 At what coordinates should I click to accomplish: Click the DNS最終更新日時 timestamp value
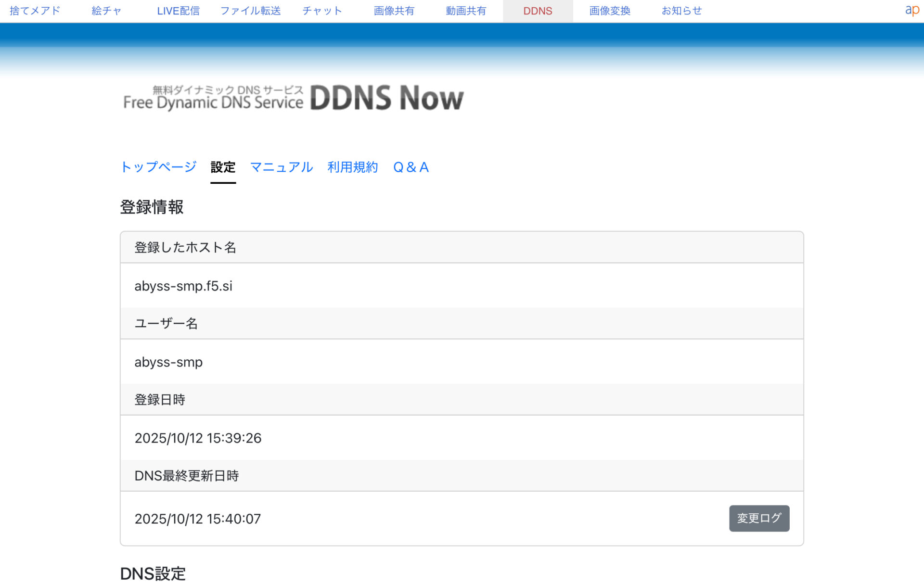click(197, 519)
